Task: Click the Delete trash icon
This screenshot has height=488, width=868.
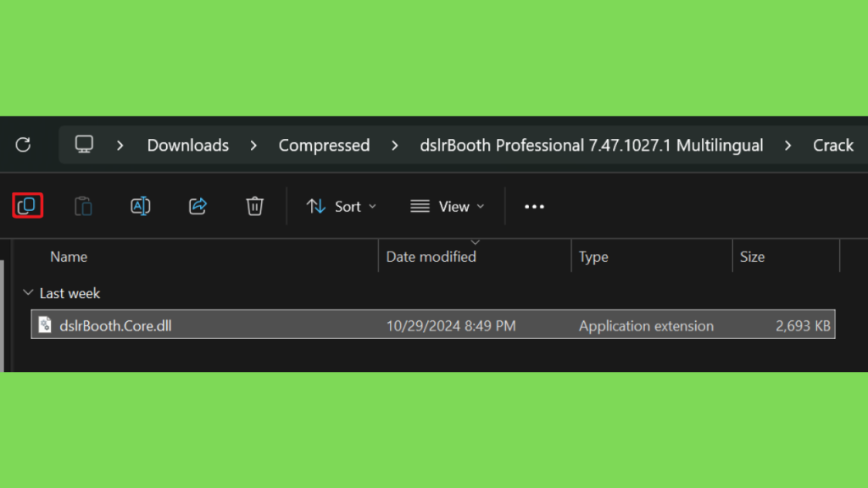Action: click(x=254, y=207)
